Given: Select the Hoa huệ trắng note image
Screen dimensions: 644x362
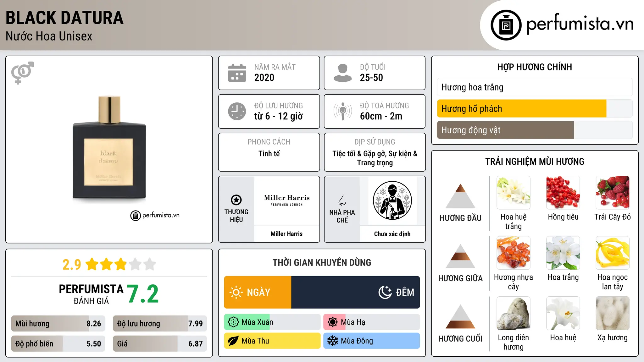Looking at the screenshot, I should tap(514, 193).
